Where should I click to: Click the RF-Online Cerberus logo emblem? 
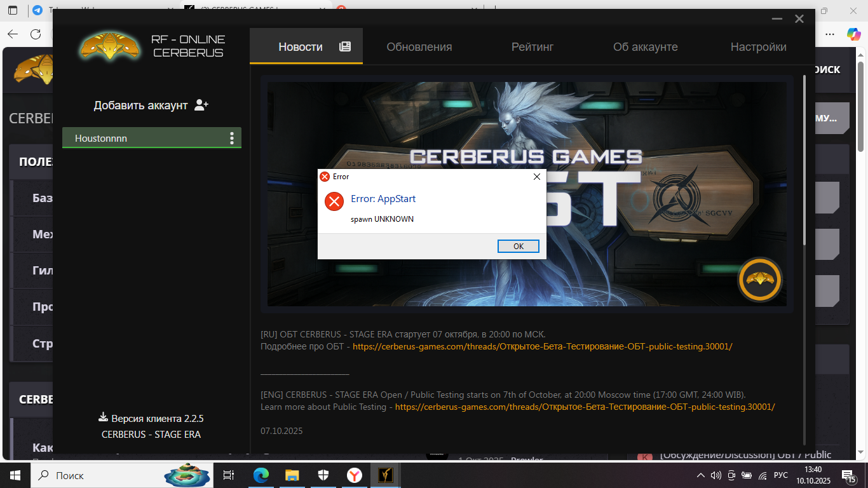(x=109, y=46)
